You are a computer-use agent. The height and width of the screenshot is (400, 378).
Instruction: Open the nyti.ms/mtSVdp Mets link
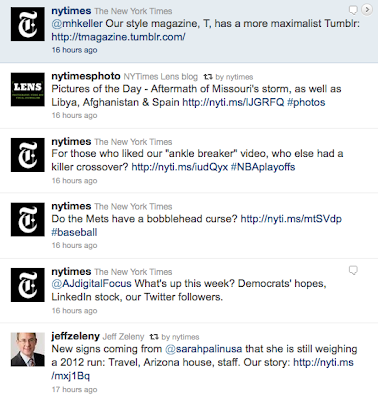pyautogui.click(x=291, y=219)
